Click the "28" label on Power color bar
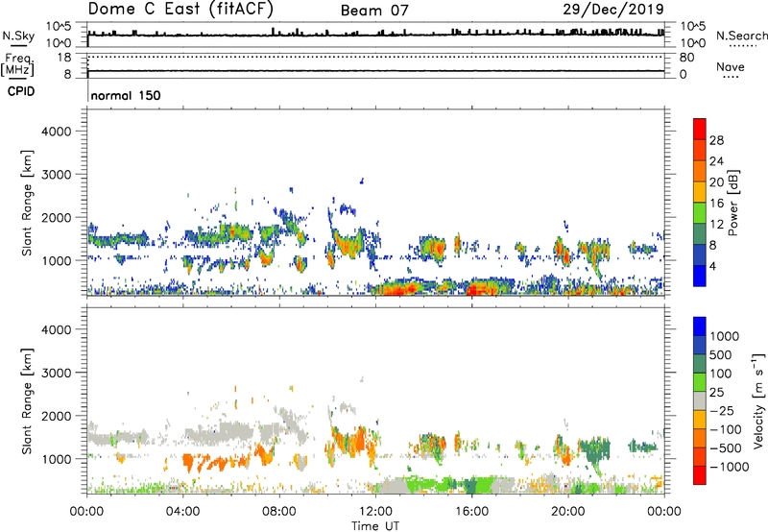Viewport: 768px width, 532px height. [716, 140]
